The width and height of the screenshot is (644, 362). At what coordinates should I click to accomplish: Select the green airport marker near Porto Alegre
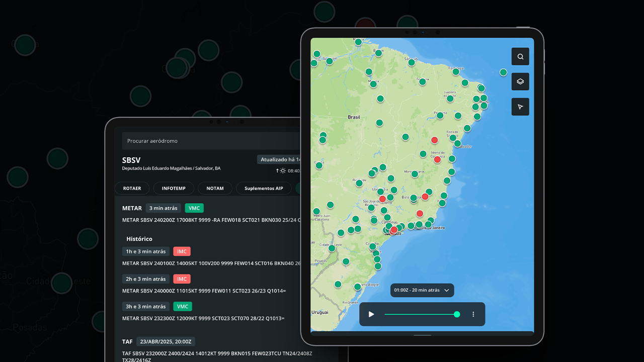357,287
